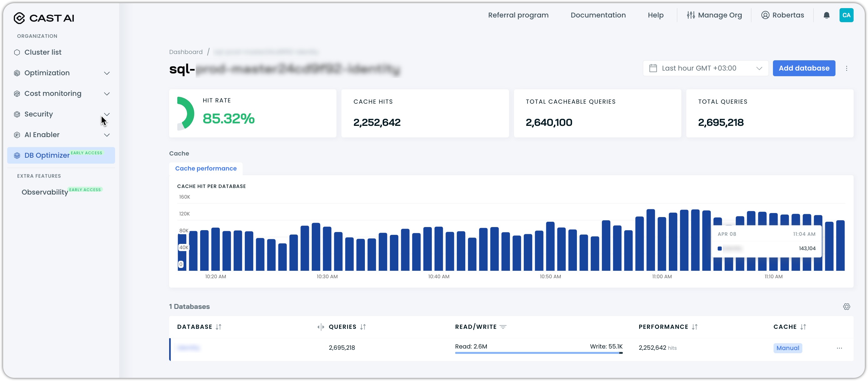Sort by the Queries column arrows
The width and height of the screenshot is (868, 381).
(363, 326)
